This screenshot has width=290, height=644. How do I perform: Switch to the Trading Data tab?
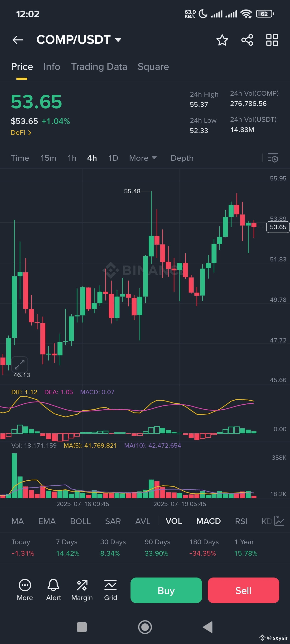[99, 67]
